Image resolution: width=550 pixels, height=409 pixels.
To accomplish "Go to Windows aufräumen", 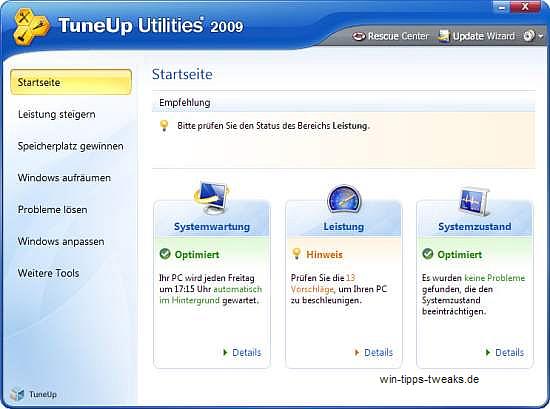I will tap(64, 178).
